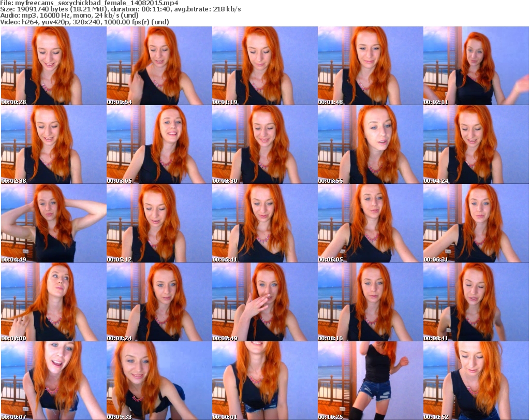
Task: Open the thumbnail stamped 00:06:31
Action: (x=476, y=223)
